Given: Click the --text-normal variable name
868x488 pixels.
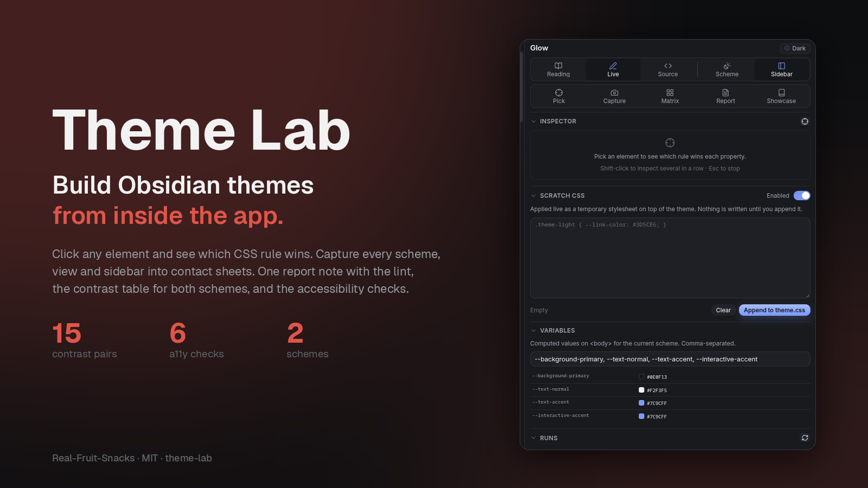Looking at the screenshot, I should click(x=551, y=389).
